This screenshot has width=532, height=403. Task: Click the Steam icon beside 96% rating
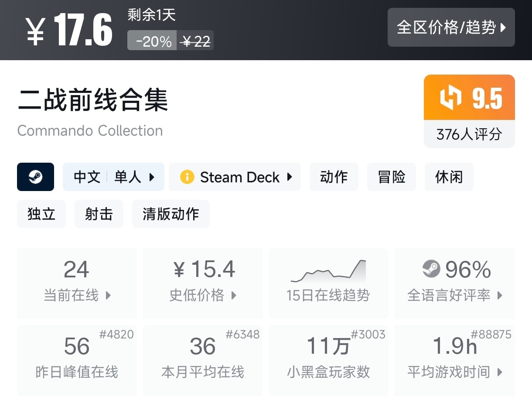(x=431, y=269)
